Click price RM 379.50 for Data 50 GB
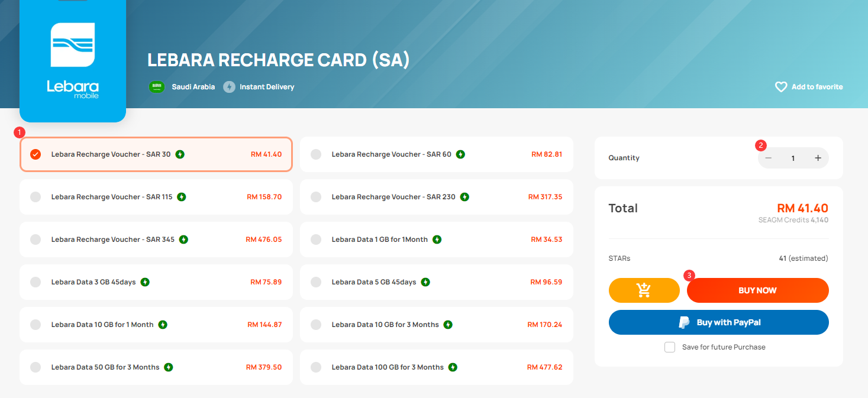868x398 pixels. click(x=264, y=367)
